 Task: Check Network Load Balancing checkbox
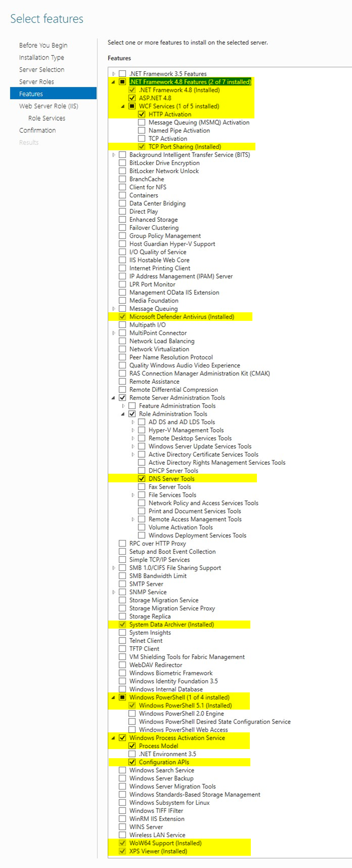click(x=123, y=341)
